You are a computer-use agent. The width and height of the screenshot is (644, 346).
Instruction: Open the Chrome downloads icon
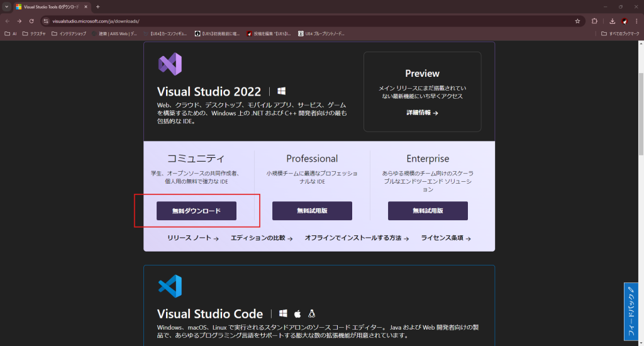point(612,21)
